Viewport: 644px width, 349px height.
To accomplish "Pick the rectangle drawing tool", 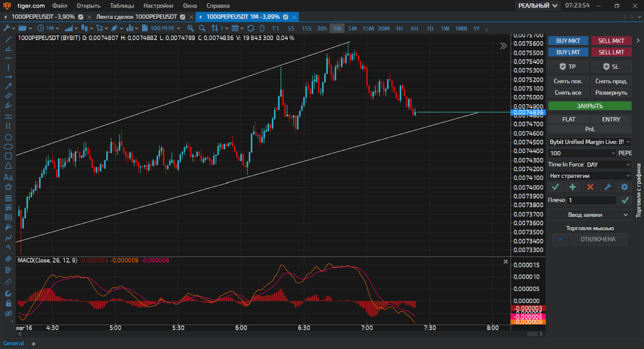I will tap(8, 156).
